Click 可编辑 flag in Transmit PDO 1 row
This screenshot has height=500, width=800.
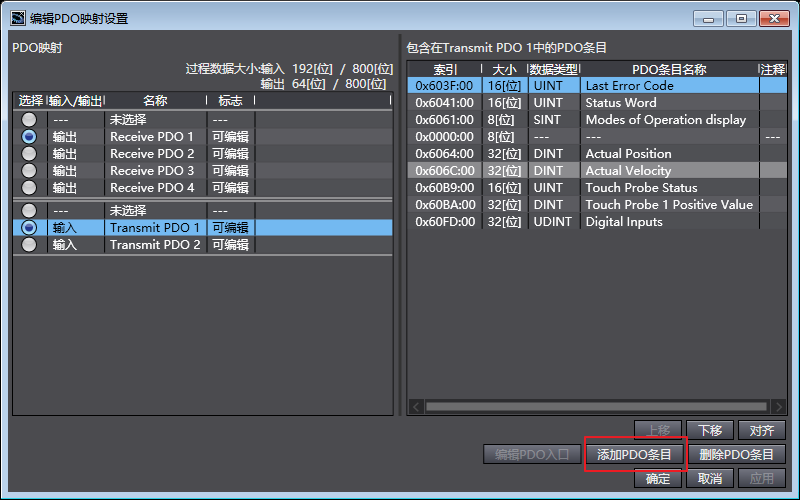point(231,228)
